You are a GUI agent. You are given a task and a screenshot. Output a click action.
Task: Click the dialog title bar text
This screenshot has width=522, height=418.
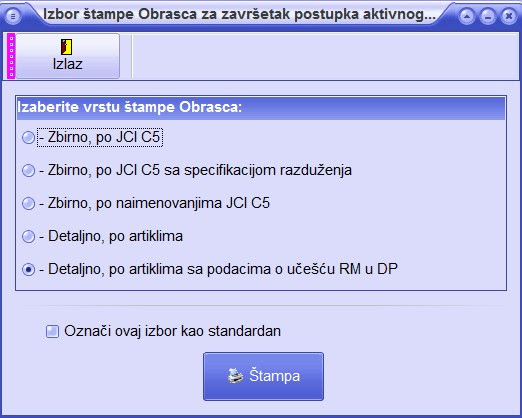pos(239,15)
